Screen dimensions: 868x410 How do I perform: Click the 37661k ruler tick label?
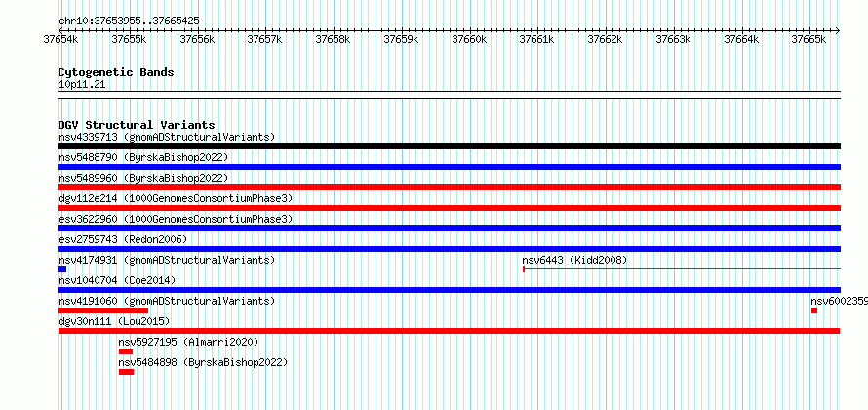(537, 39)
